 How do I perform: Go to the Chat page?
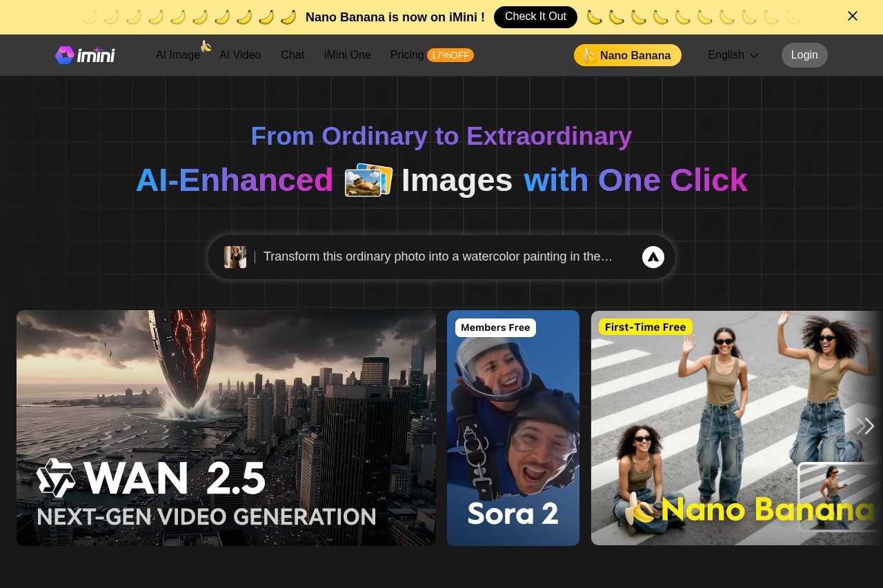pos(292,55)
